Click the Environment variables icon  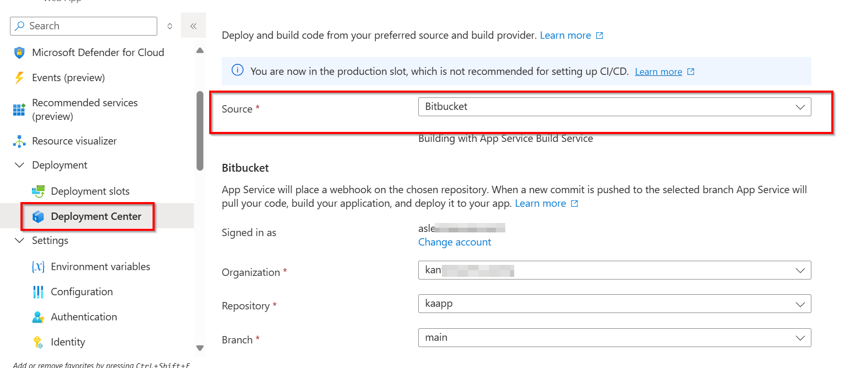(38, 266)
